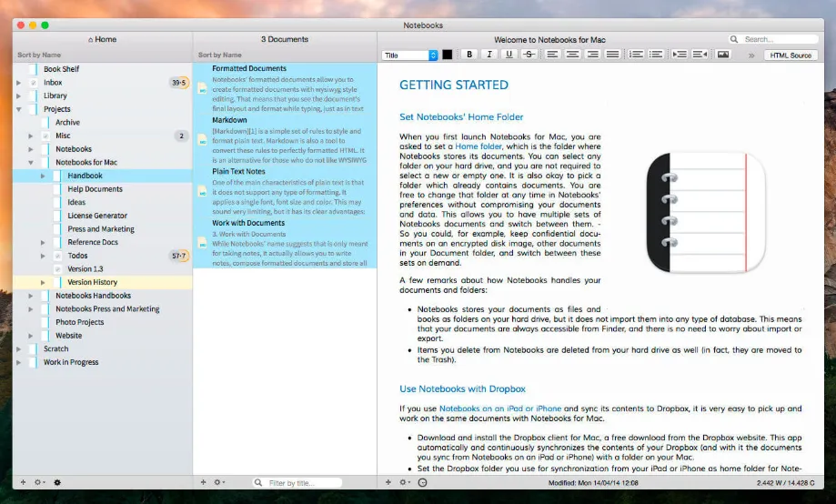Click plus icon below the editor
836x504 pixels.
388,482
